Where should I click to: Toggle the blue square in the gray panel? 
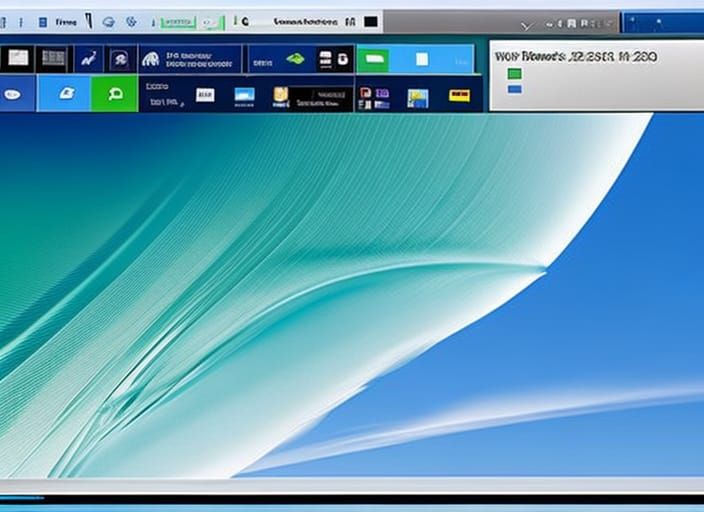pyautogui.click(x=514, y=89)
